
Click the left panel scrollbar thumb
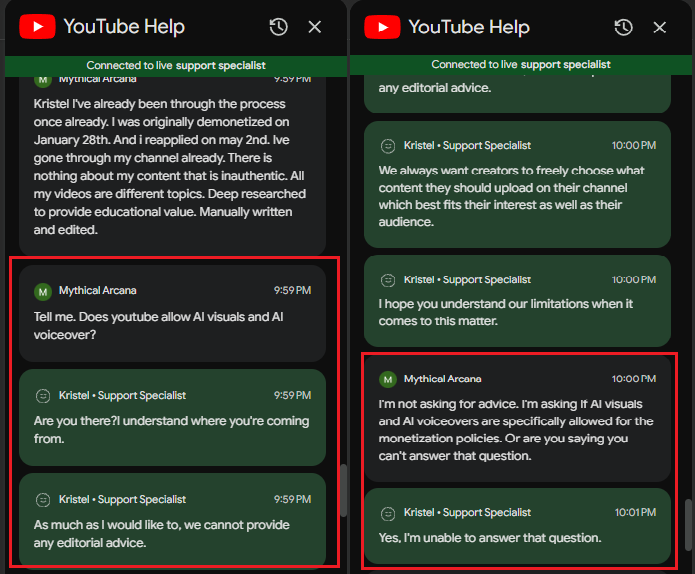coord(343,490)
